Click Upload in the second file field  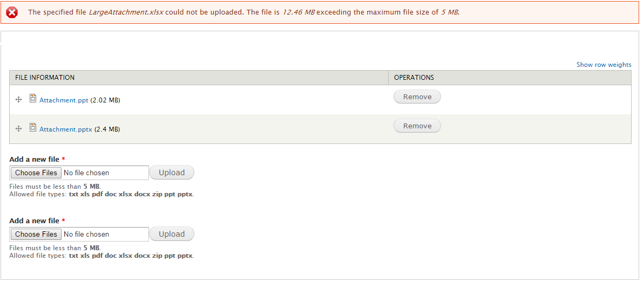(x=172, y=235)
